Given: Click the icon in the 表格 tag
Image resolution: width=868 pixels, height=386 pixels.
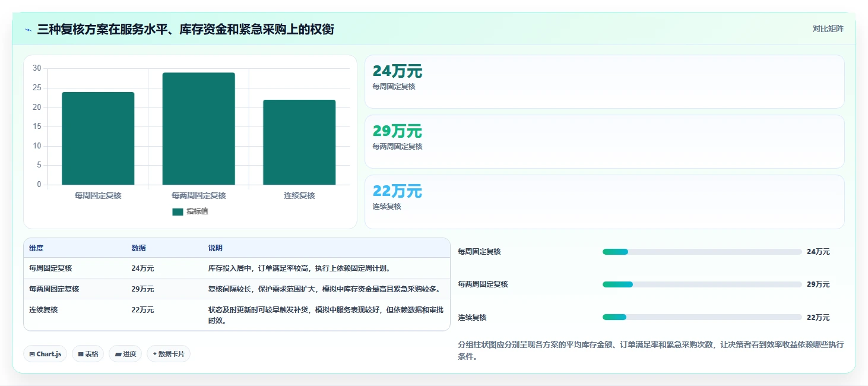Looking at the screenshot, I should point(81,355).
